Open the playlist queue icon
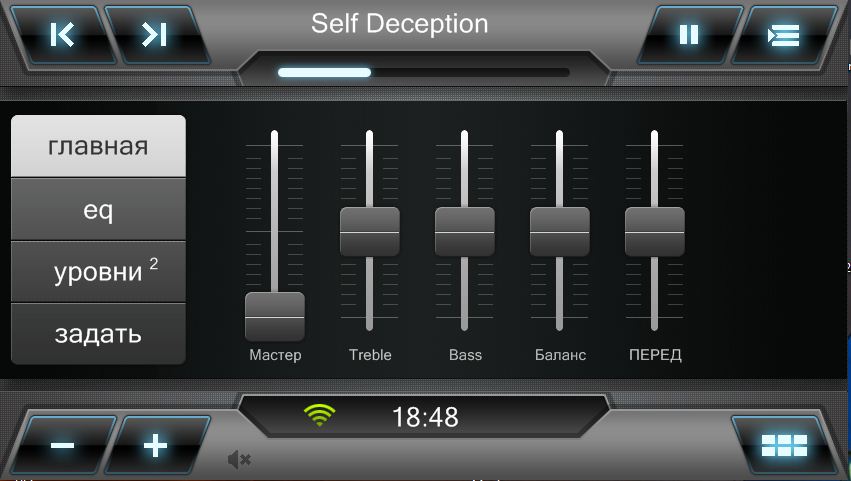 (x=783, y=35)
